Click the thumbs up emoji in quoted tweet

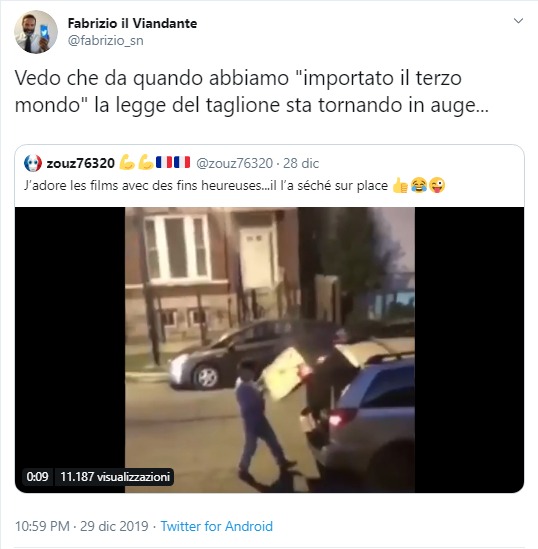400,185
